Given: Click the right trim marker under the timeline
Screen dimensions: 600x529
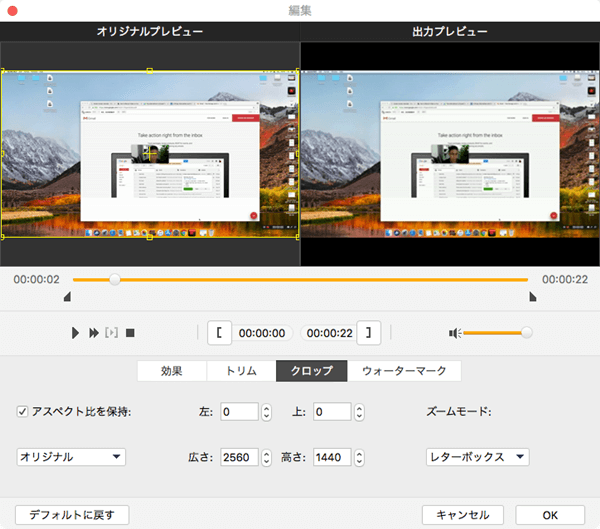Looking at the screenshot, I should (532, 297).
